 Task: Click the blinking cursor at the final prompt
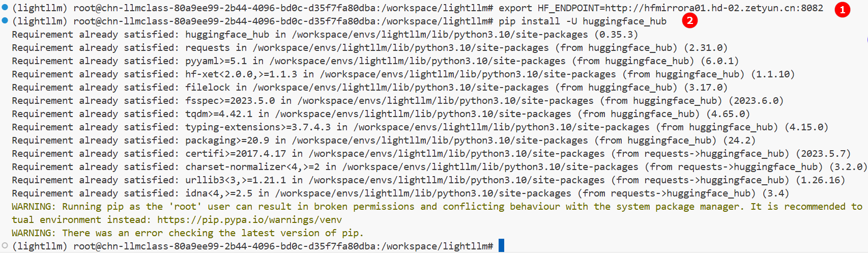tap(501, 246)
